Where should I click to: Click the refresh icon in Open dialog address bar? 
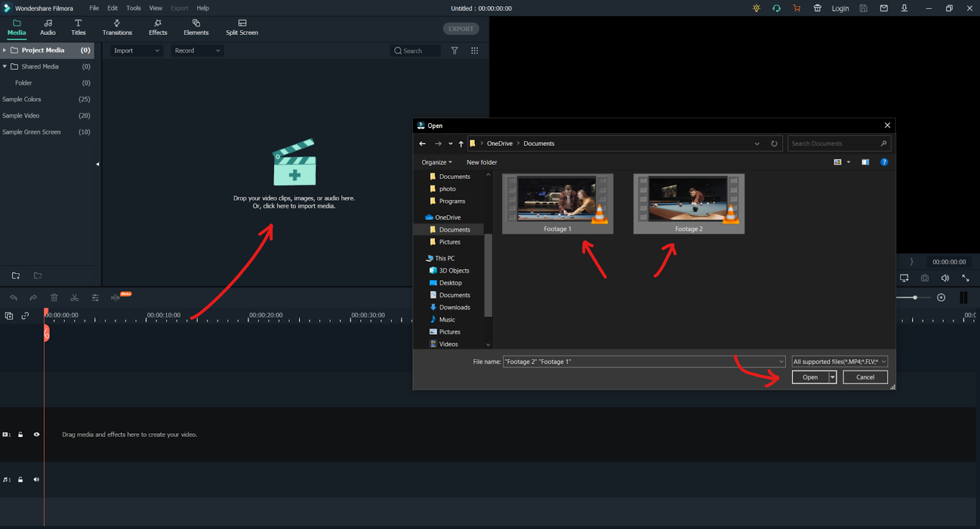pyautogui.click(x=774, y=143)
